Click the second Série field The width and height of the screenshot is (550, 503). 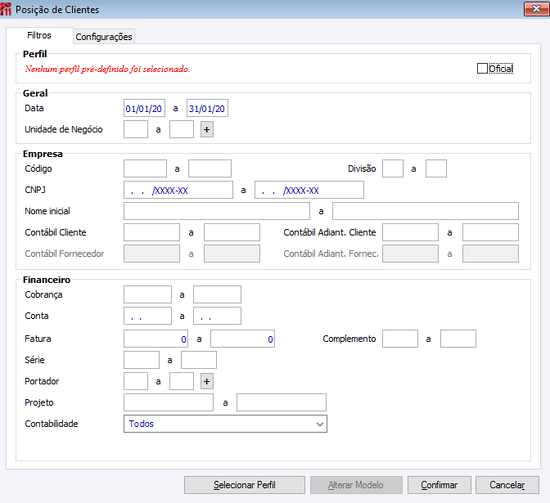(x=199, y=360)
